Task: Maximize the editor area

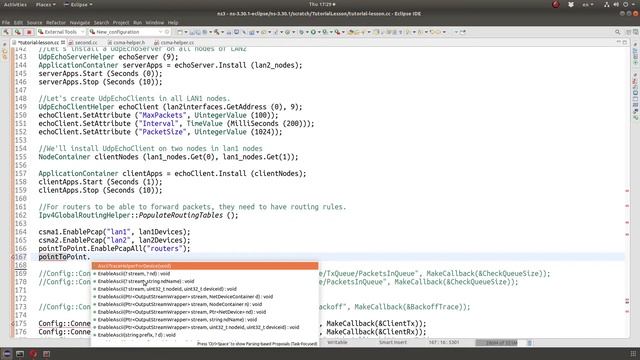Action: coord(624,42)
